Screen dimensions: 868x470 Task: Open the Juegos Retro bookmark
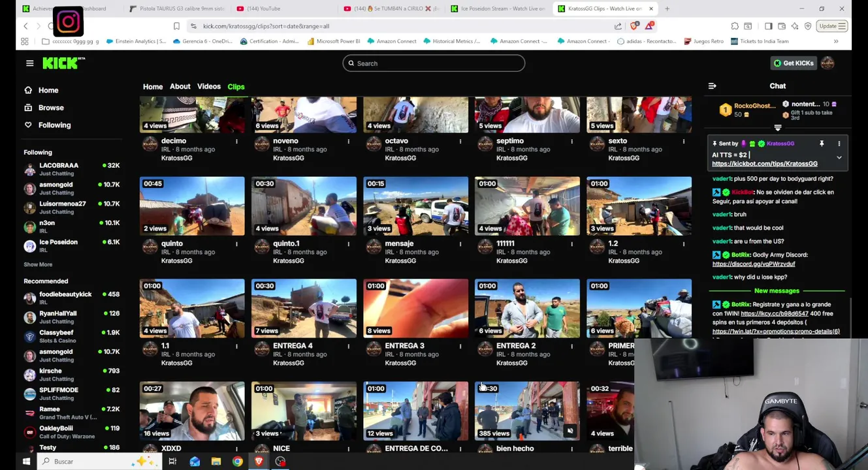click(x=703, y=41)
